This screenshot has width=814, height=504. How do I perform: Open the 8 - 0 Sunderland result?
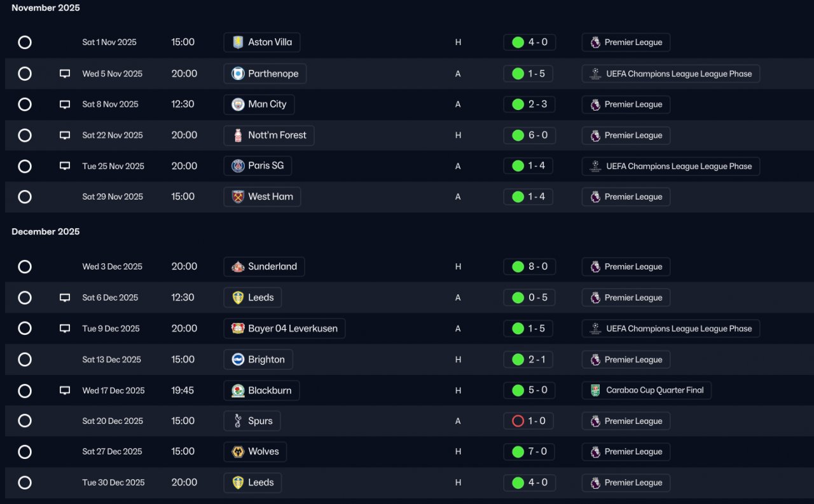coord(530,267)
